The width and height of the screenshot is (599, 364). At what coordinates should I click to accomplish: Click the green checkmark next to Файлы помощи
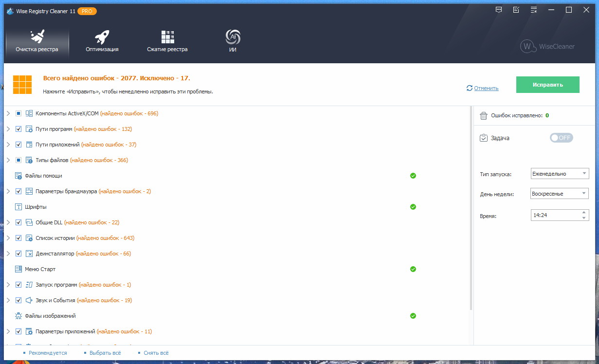[413, 176]
